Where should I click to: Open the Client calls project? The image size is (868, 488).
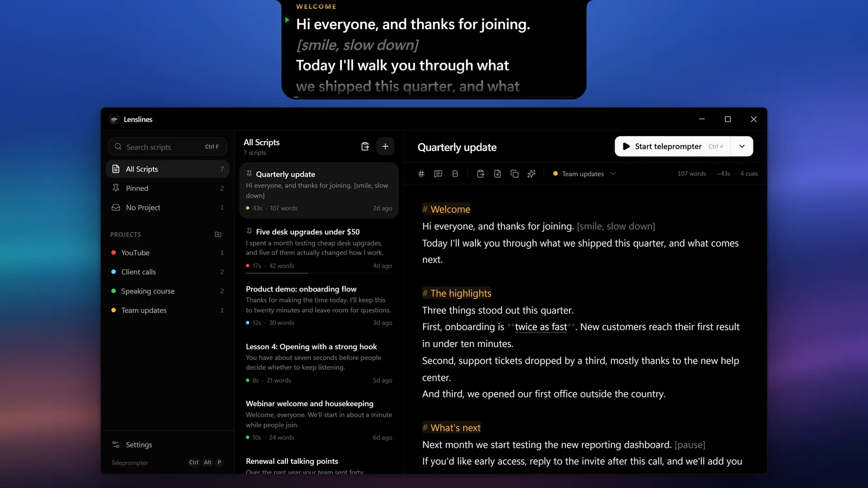pos(168,272)
